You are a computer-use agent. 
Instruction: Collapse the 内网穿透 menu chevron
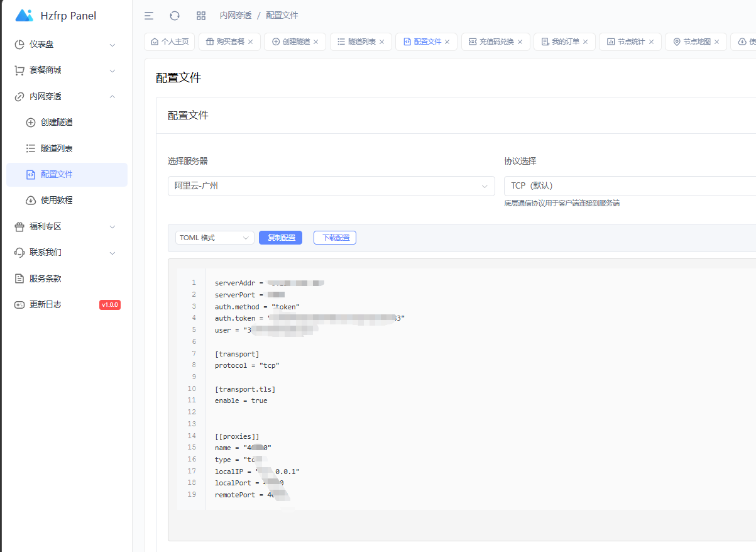click(112, 97)
